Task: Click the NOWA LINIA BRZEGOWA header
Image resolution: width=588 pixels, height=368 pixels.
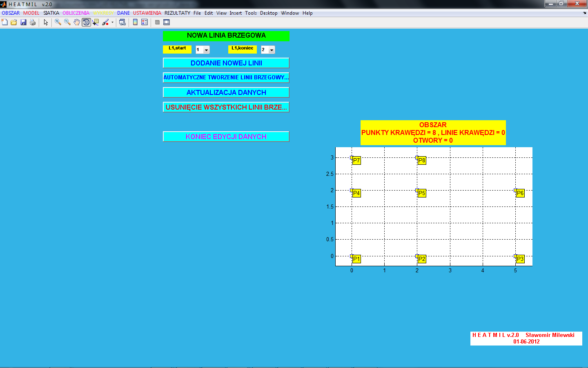Action: pos(226,36)
